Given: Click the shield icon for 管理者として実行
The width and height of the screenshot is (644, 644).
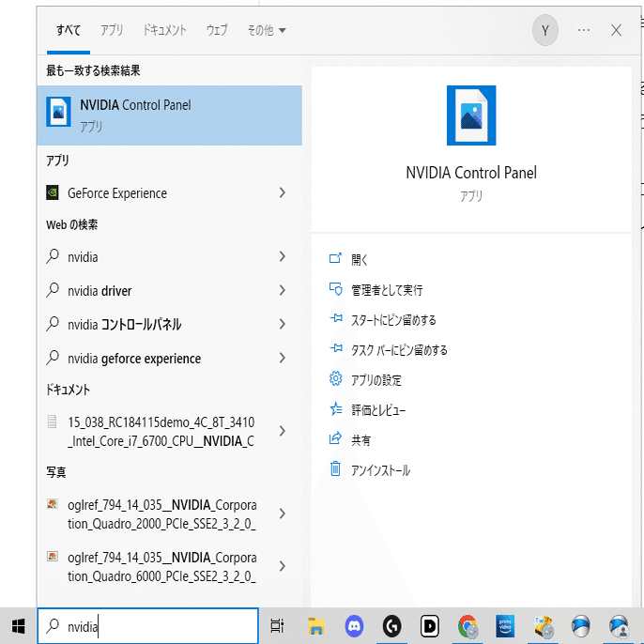Looking at the screenshot, I should (335, 289).
